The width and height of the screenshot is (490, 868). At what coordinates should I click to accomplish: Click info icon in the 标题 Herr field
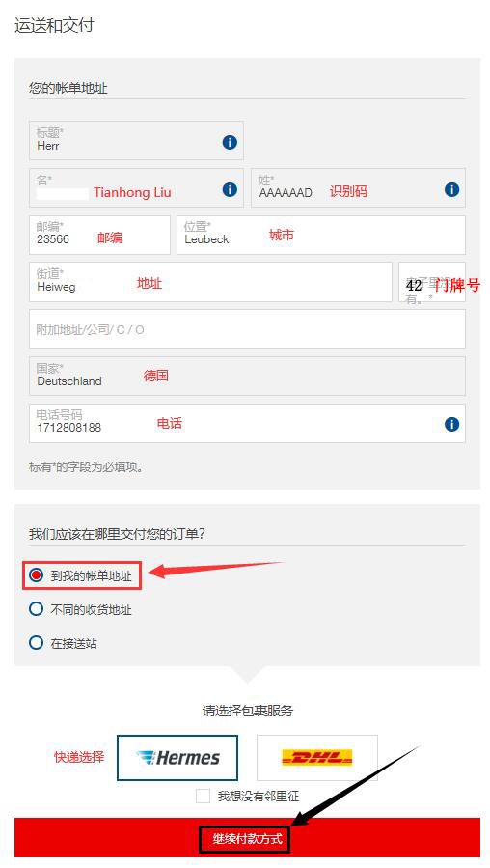[x=230, y=142]
